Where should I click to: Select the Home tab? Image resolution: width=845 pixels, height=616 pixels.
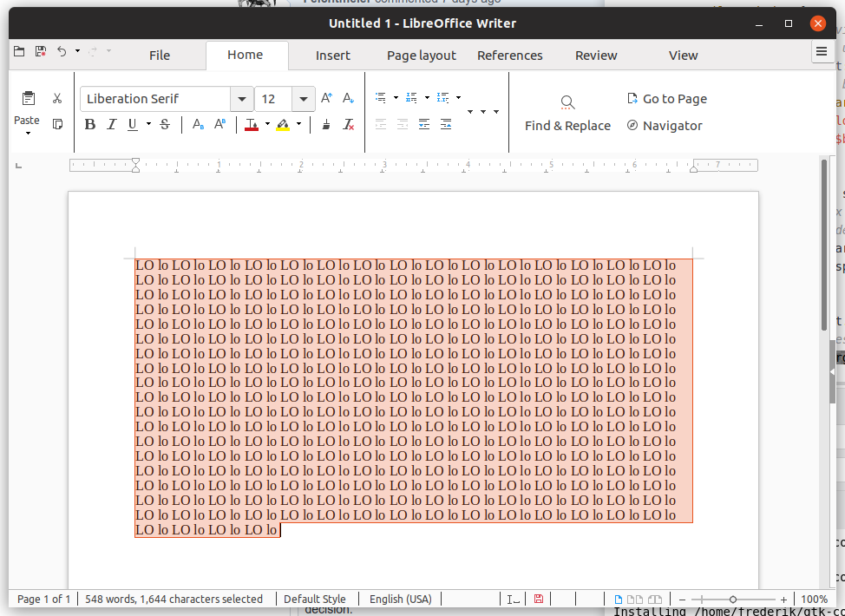pos(246,55)
